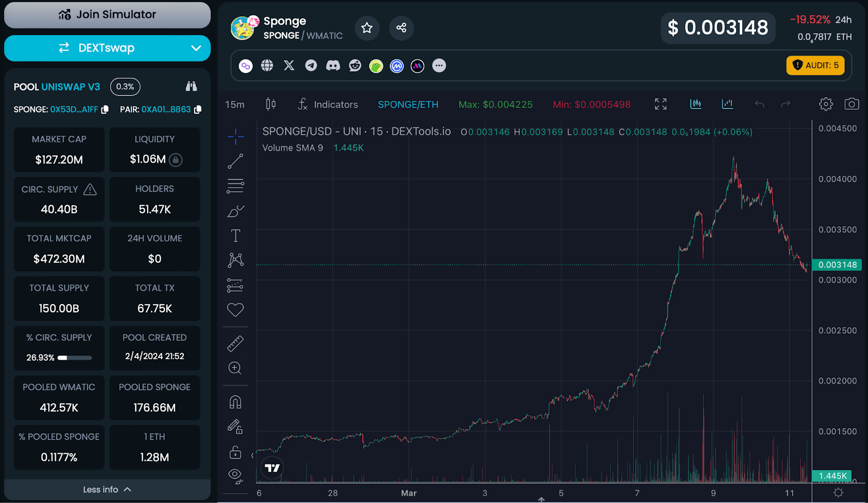
Task: Click the 0.3% pool fee badge
Action: [125, 87]
